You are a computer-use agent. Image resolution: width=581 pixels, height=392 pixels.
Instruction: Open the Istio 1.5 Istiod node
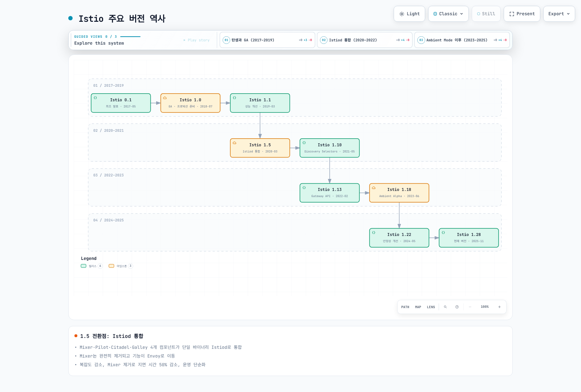[260, 148]
